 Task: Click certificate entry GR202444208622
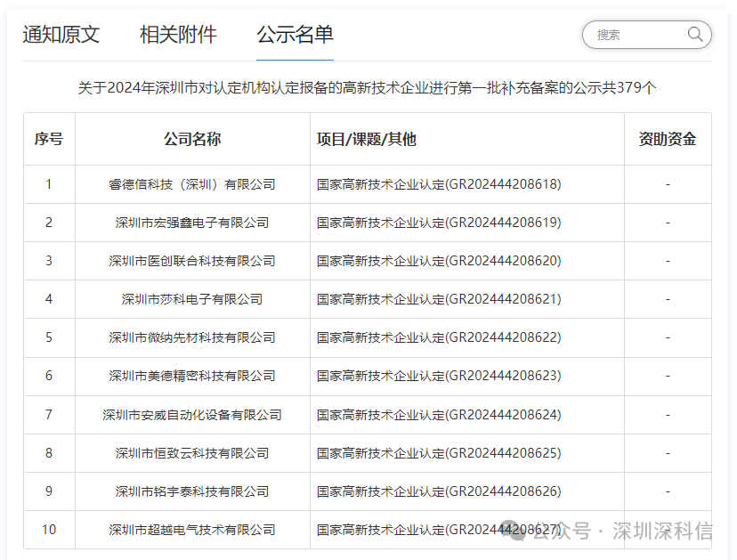(x=439, y=337)
